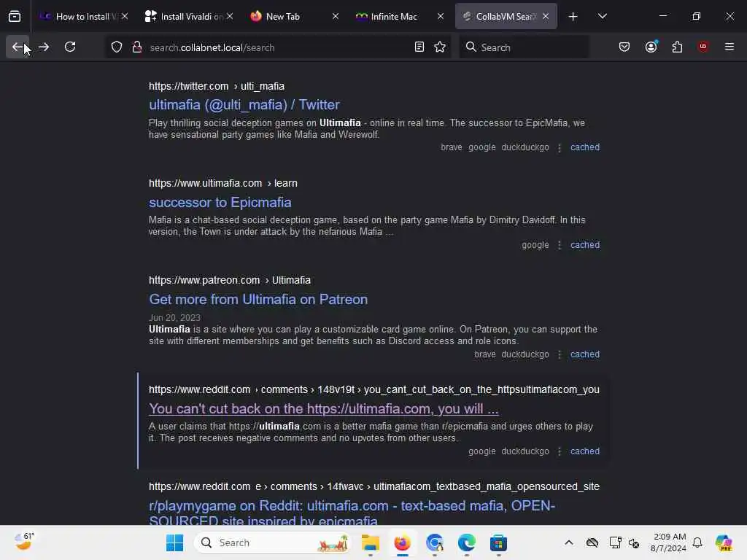Open the uBlock Origin extension icon
The image size is (747, 560).
(703, 47)
